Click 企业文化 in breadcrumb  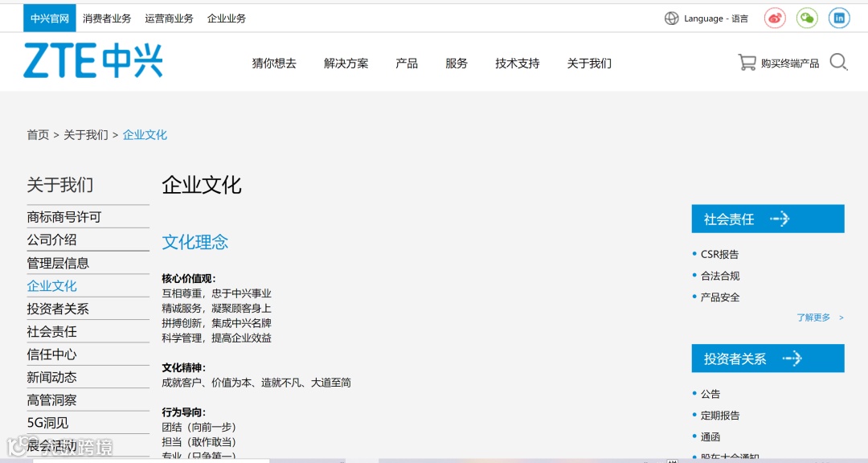[x=145, y=134]
